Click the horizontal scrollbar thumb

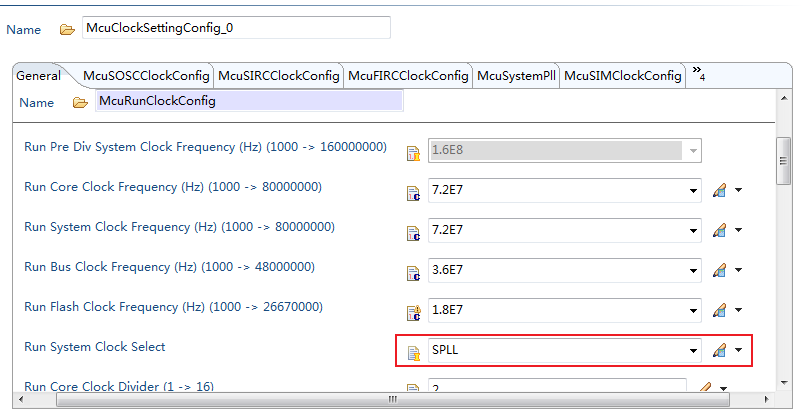(393, 399)
